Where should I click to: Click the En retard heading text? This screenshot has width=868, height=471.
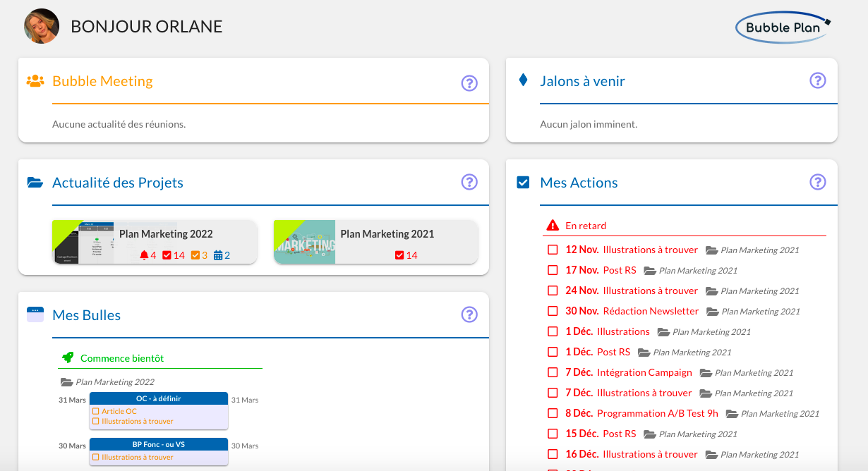coord(586,226)
